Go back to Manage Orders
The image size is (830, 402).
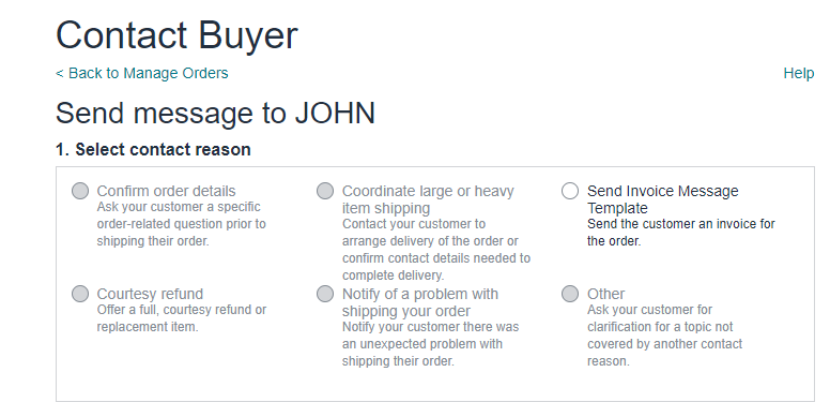142,73
